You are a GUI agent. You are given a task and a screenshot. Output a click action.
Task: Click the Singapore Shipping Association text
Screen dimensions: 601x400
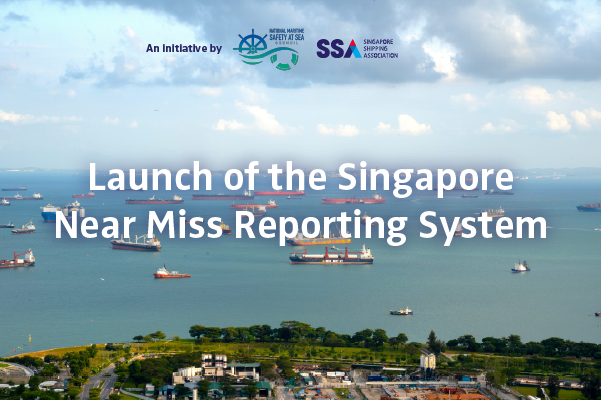380,49
